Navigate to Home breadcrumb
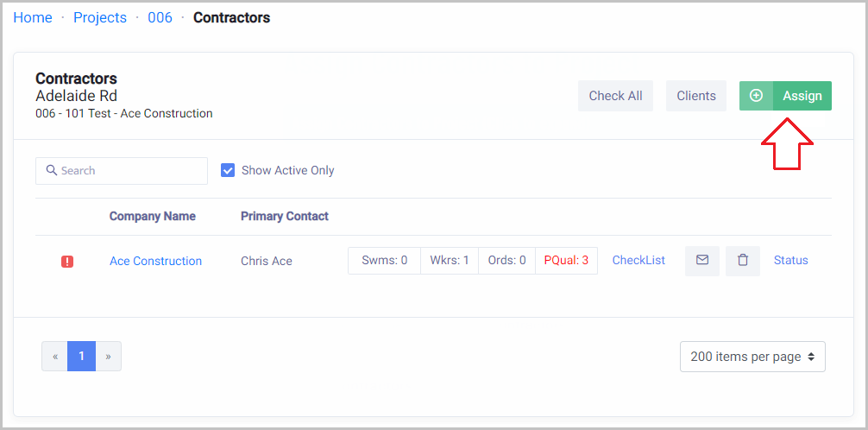The height and width of the screenshot is (430, 868). pos(33,17)
